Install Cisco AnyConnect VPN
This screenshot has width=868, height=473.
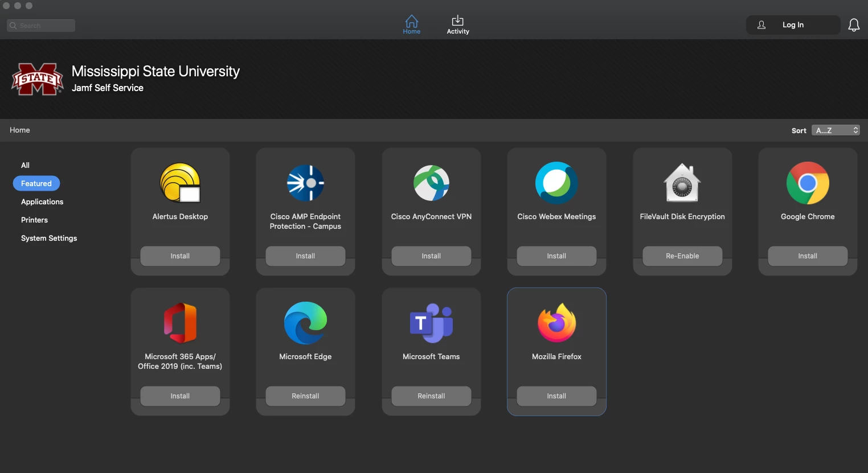[431, 256]
